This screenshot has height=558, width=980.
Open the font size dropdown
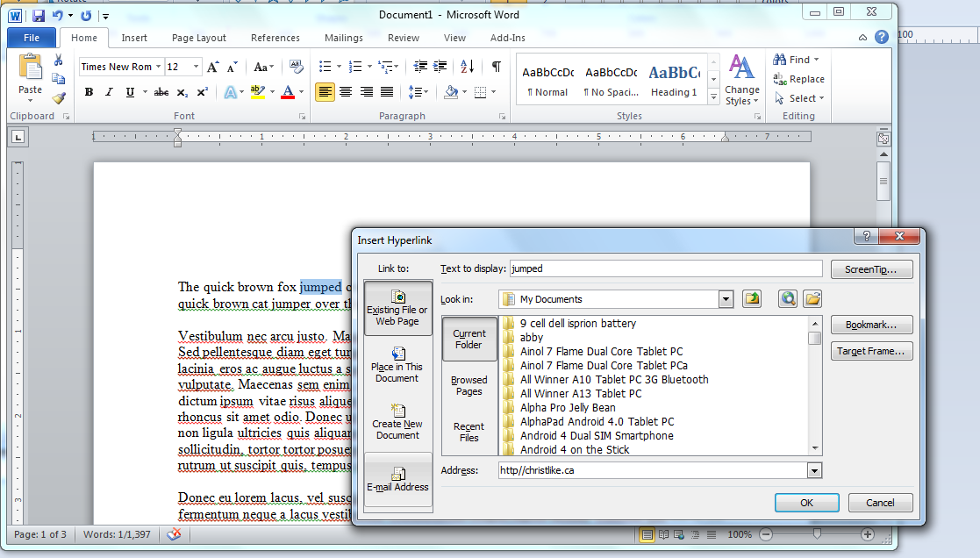(x=196, y=67)
